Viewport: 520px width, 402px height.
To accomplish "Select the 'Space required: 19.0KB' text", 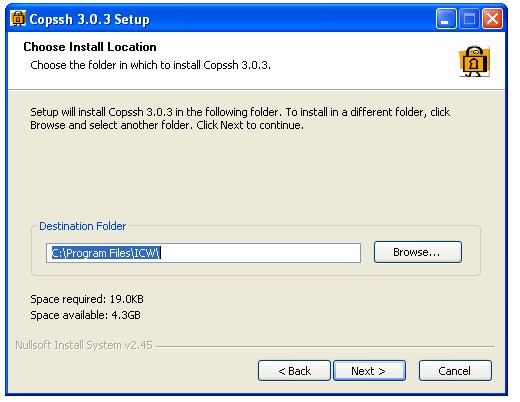I will coord(87,299).
